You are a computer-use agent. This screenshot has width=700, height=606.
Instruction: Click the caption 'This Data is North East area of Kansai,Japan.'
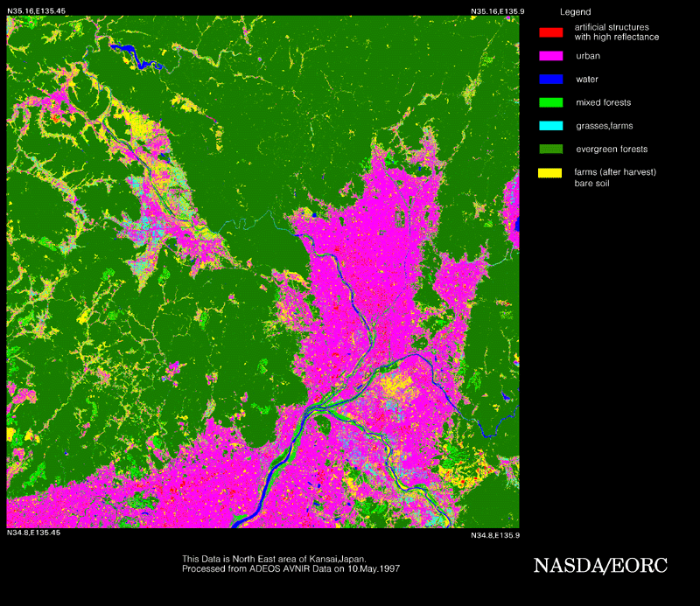click(274, 559)
